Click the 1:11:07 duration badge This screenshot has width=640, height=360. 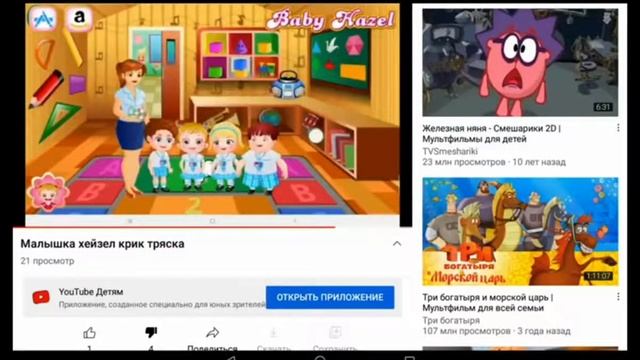tap(598, 276)
